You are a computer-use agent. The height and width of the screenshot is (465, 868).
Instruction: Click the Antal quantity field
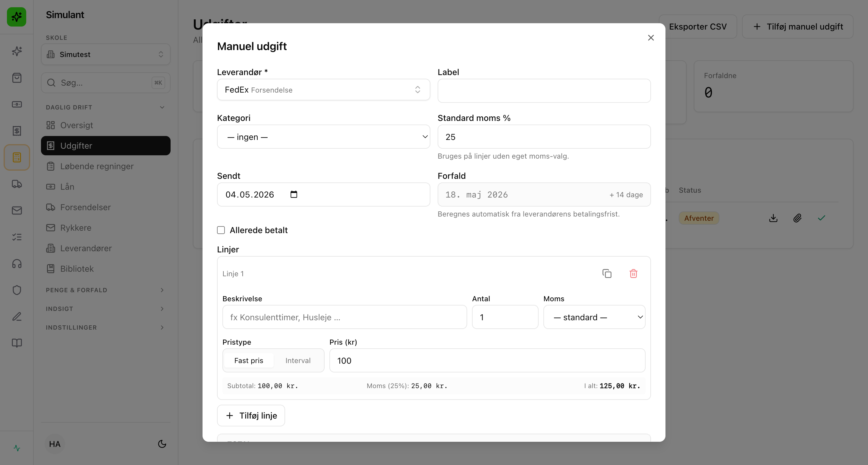[x=505, y=317]
